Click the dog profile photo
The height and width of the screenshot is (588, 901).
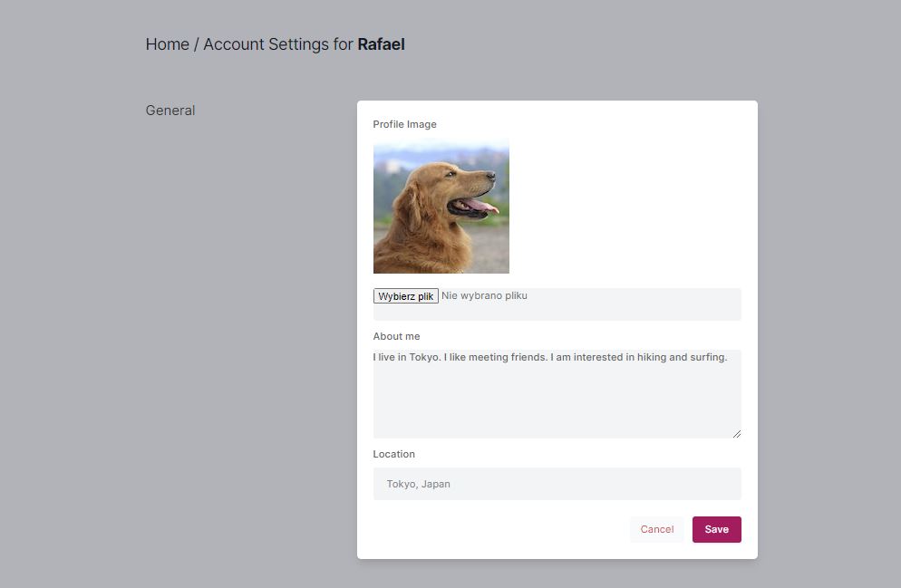[x=441, y=207]
